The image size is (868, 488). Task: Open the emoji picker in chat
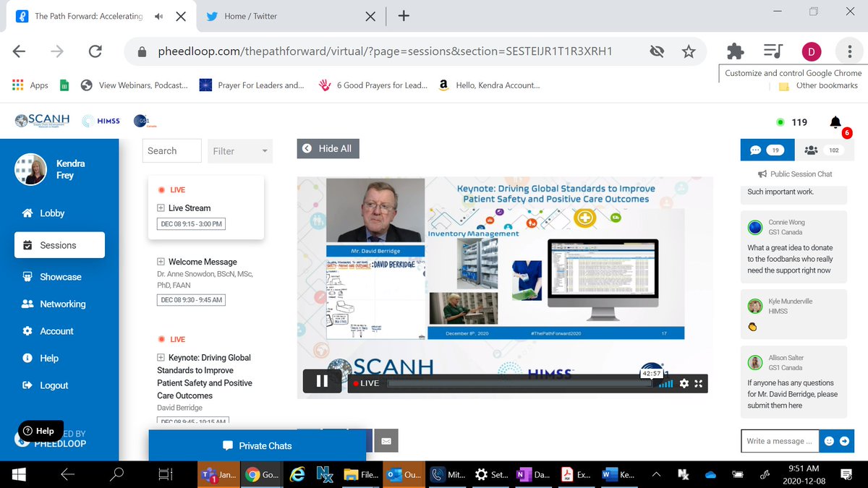tap(829, 441)
